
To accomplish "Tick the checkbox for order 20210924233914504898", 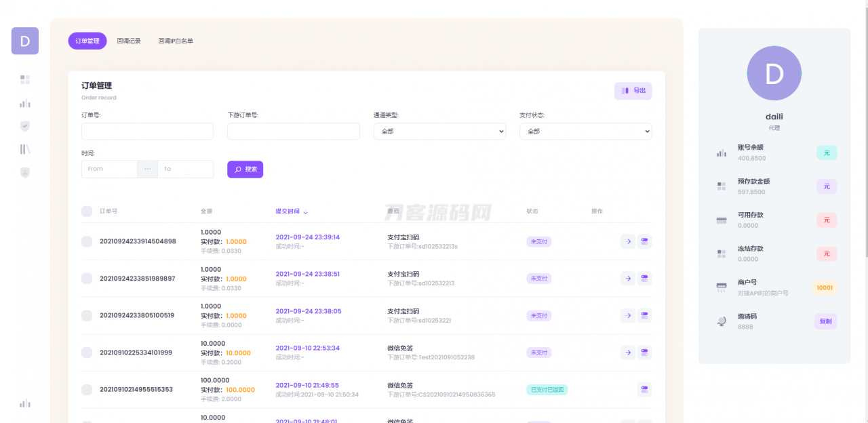I will pos(87,241).
